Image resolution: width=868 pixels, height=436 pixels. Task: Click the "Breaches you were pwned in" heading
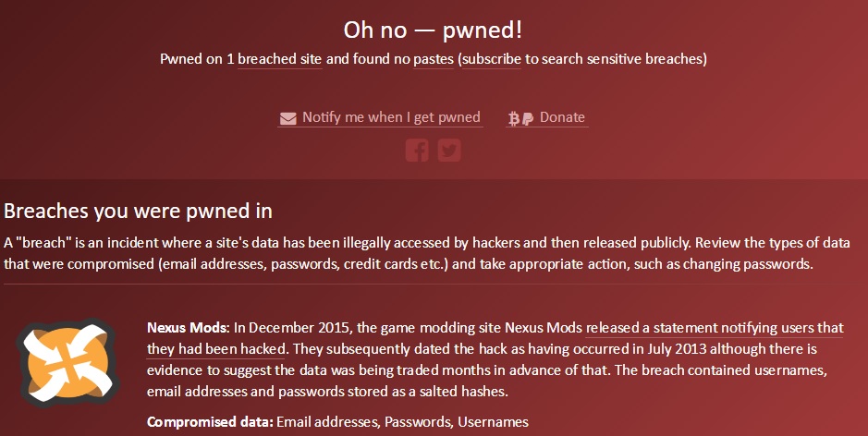pos(139,211)
